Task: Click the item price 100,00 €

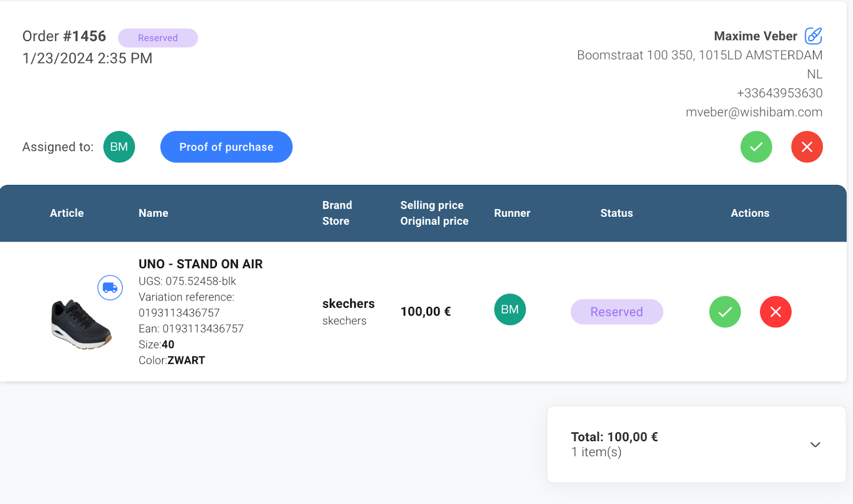Action: coord(425,312)
